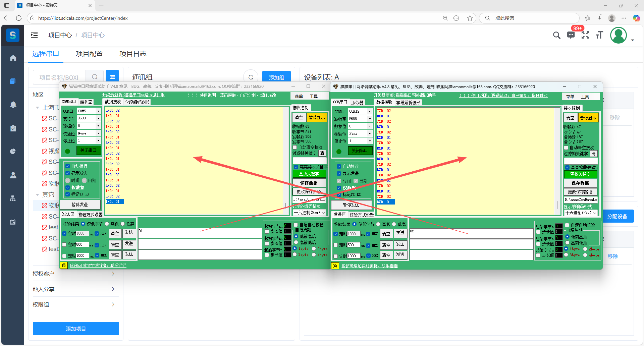Enable 自动清空接收 in left serial window

pos(295,148)
